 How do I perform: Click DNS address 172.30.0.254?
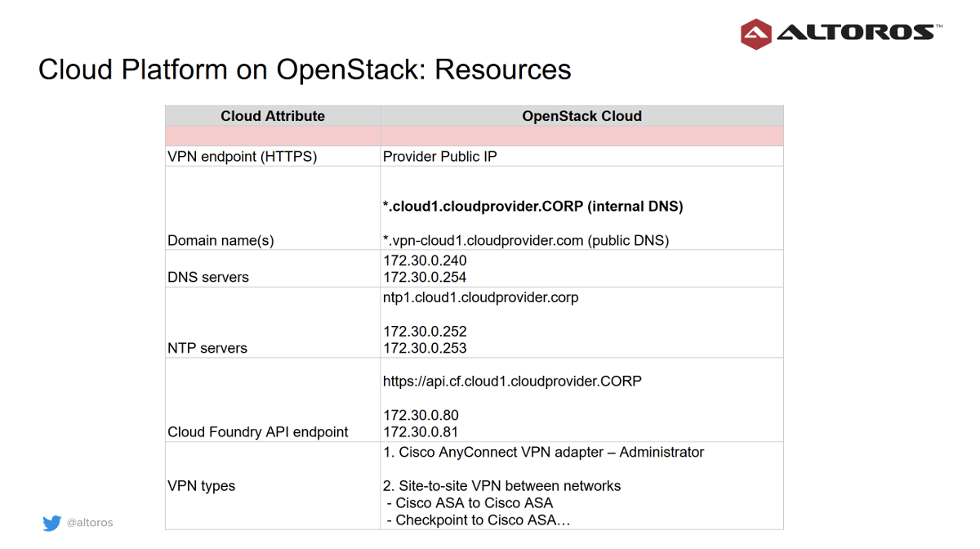pyautogui.click(x=425, y=278)
